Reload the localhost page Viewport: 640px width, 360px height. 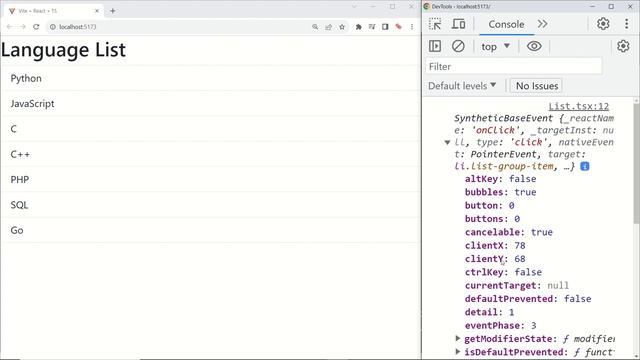(36, 27)
